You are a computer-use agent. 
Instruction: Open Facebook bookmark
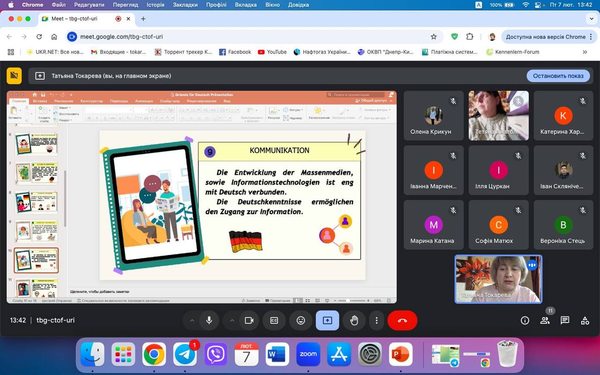point(235,52)
